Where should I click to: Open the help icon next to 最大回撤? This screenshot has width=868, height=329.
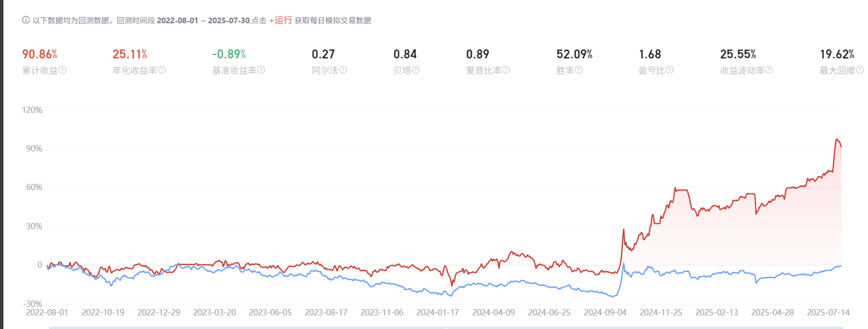point(860,70)
